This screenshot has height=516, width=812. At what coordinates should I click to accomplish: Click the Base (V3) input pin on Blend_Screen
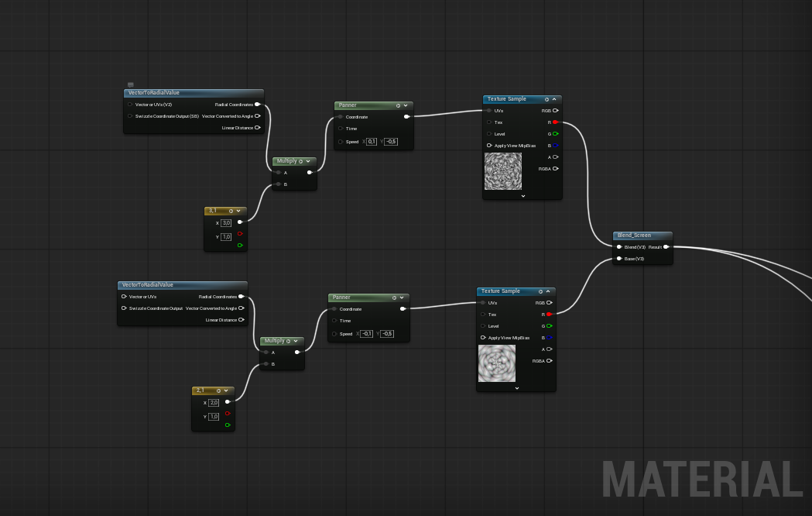tap(619, 259)
